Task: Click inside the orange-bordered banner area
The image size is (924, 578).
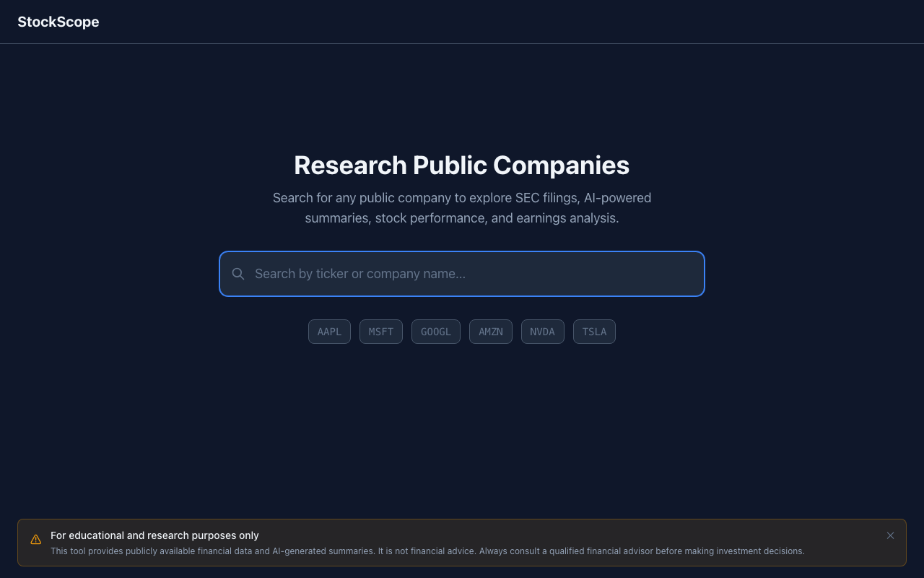Action: pos(462,543)
